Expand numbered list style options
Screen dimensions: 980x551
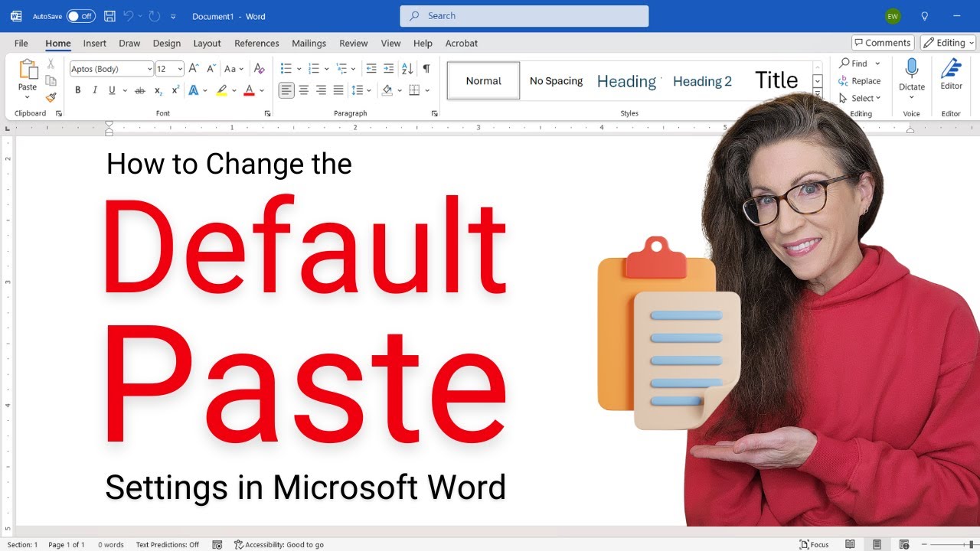(327, 69)
